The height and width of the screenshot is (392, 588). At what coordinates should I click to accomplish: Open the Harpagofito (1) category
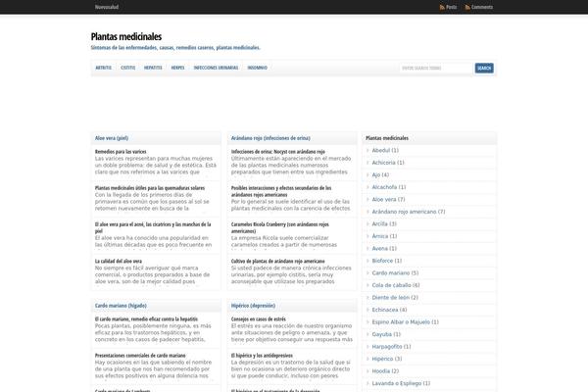pyautogui.click(x=391, y=347)
